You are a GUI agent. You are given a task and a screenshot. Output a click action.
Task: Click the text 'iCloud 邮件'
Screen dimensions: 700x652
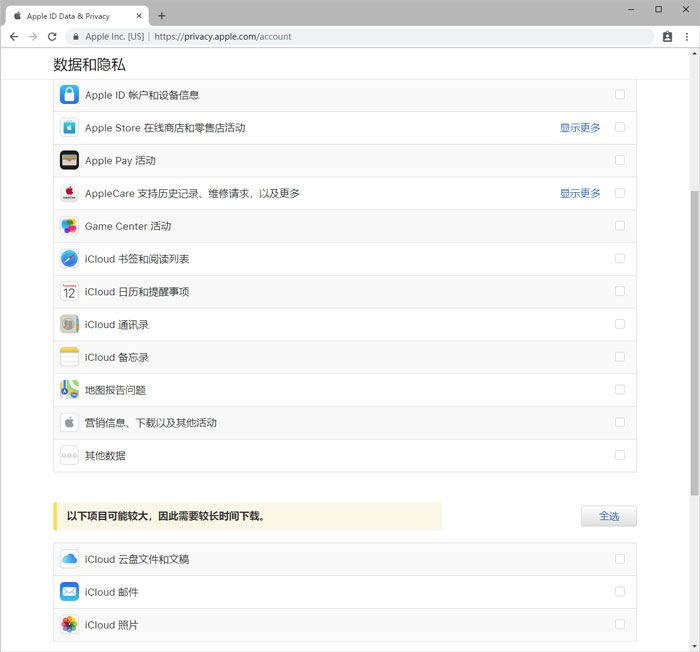112,592
